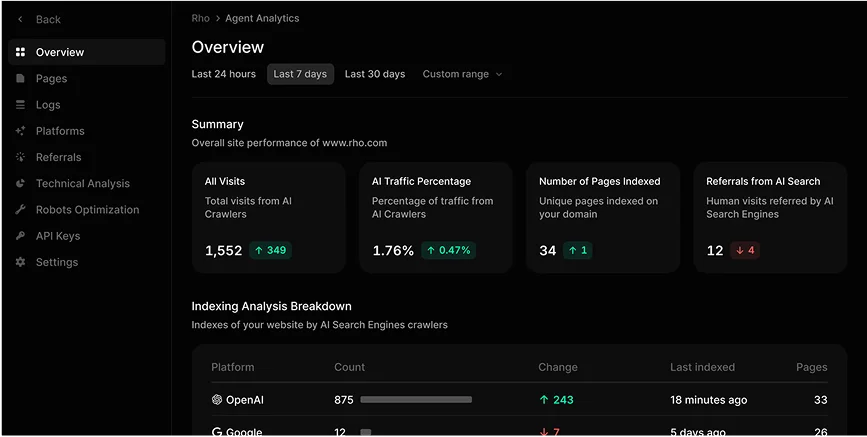Click Agent Analytics breadcrumb
The width and height of the screenshot is (867, 437).
[262, 18]
